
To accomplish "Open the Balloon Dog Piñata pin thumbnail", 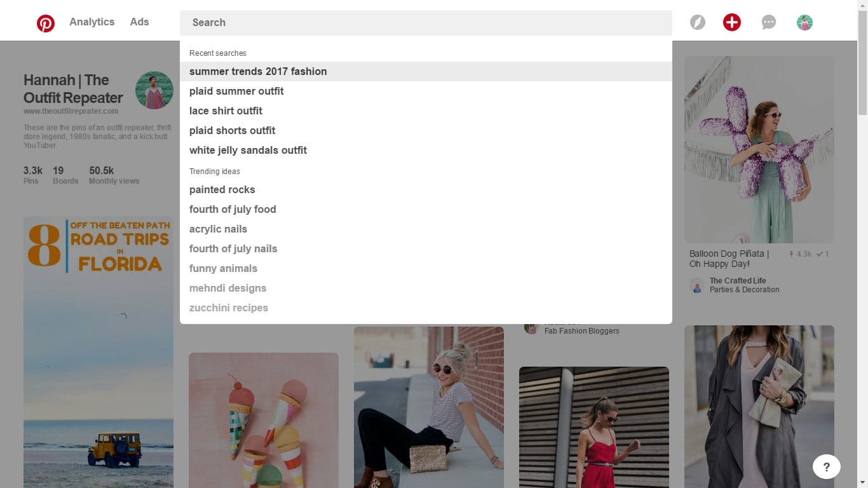I will (x=759, y=149).
